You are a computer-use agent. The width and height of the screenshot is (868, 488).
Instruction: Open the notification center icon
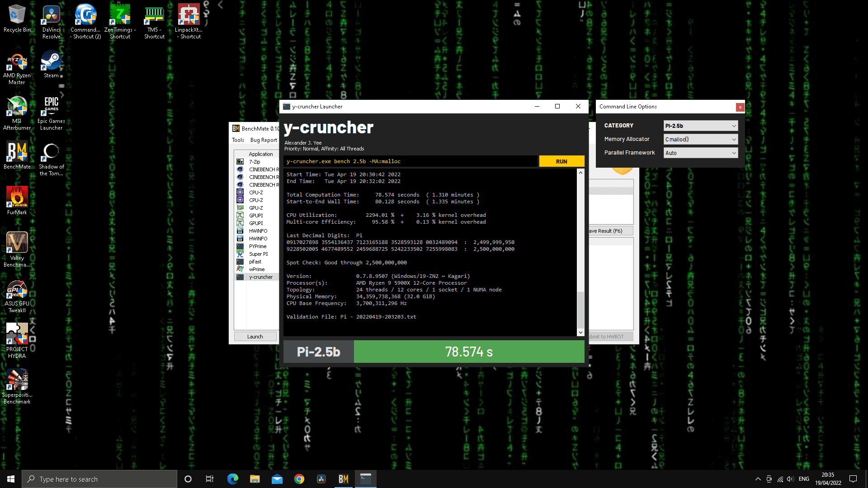coord(853,479)
